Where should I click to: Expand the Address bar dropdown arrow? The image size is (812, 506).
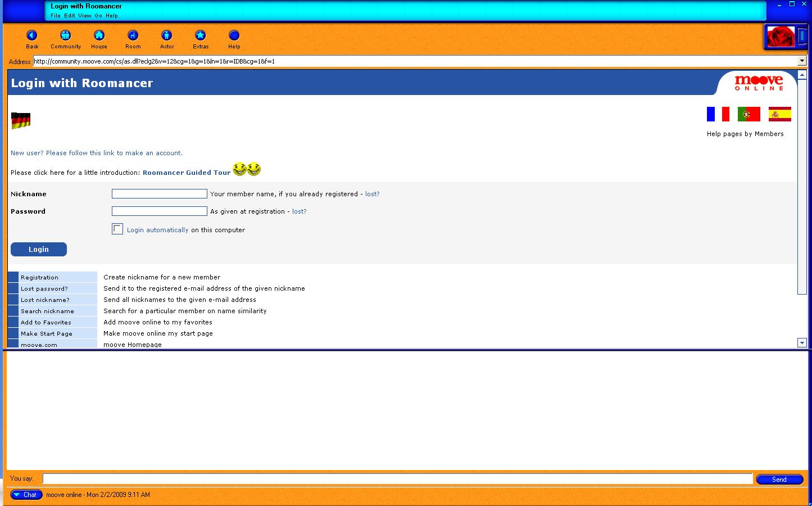tap(802, 61)
